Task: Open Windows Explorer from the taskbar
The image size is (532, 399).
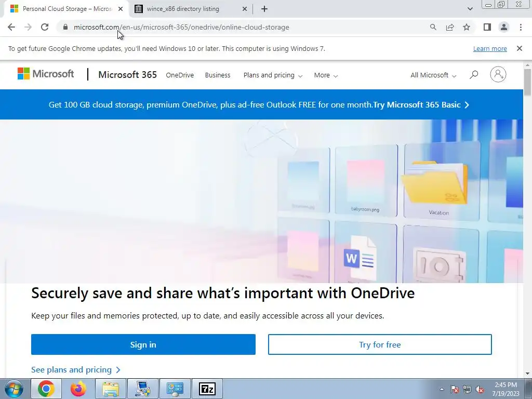Action: coord(111,389)
